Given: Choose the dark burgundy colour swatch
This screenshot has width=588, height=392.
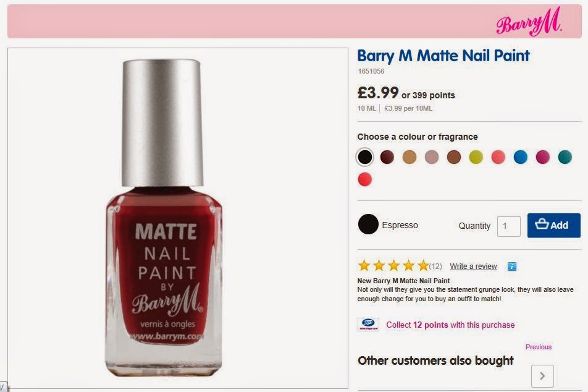Looking at the screenshot, I should click(x=387, y=157).
